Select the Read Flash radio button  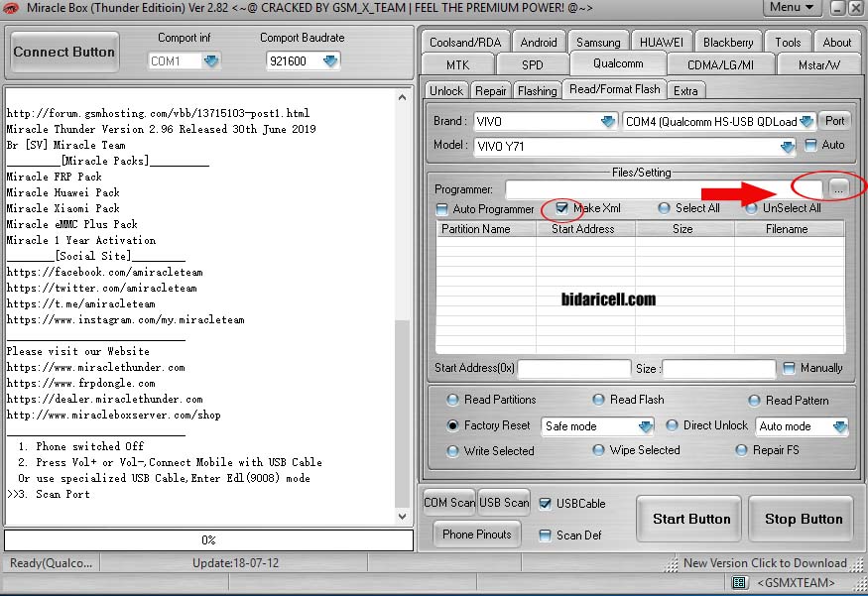coord(598,400)
